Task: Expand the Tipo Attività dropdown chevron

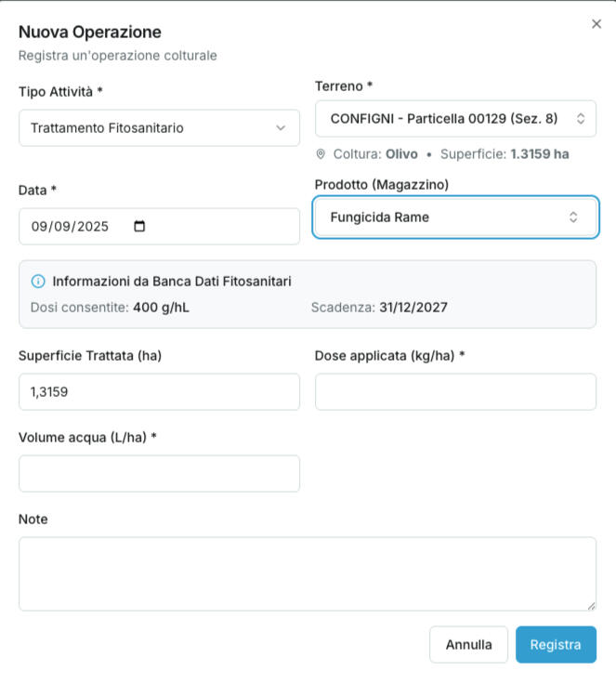Action: coord(281,128)
